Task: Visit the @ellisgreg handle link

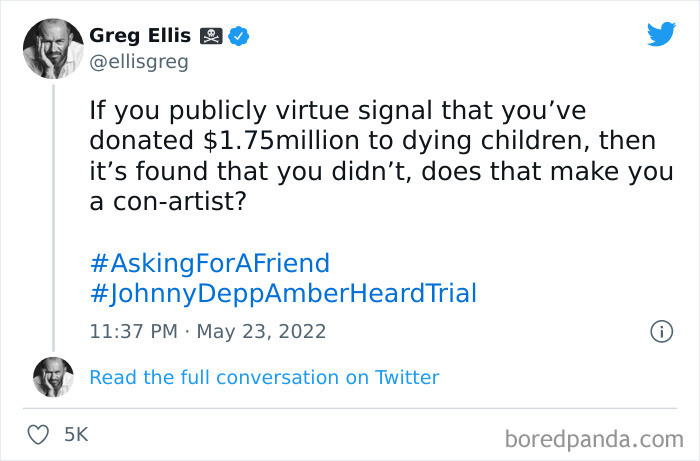Action: pos(138,62)
